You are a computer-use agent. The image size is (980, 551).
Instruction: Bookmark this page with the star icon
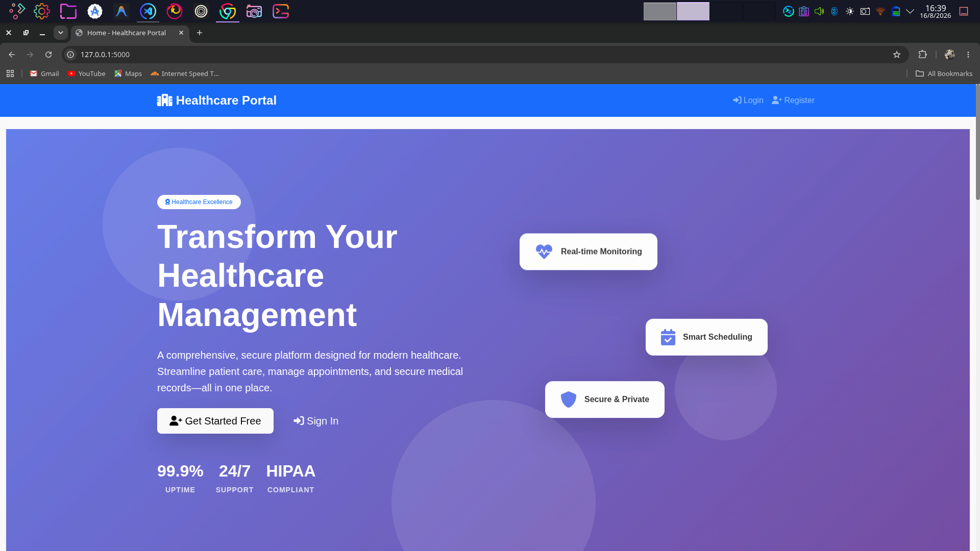pyautogui.click(x=897, y=55)
